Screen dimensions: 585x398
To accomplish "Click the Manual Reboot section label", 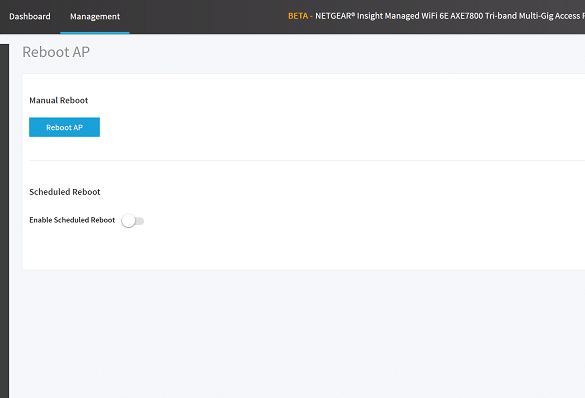I will click(59, 100).
